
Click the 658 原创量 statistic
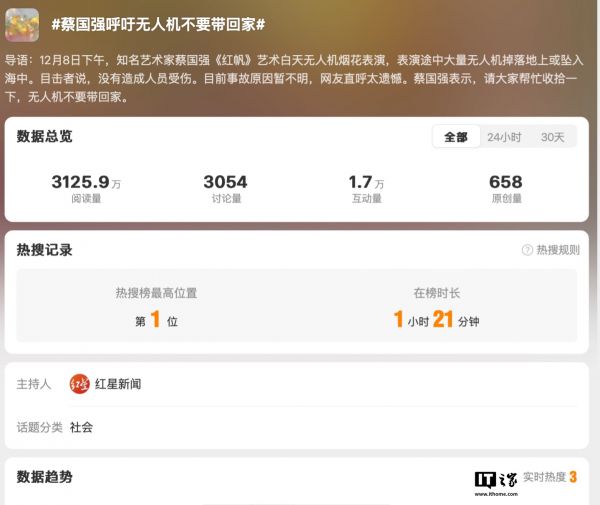(506, 188)
